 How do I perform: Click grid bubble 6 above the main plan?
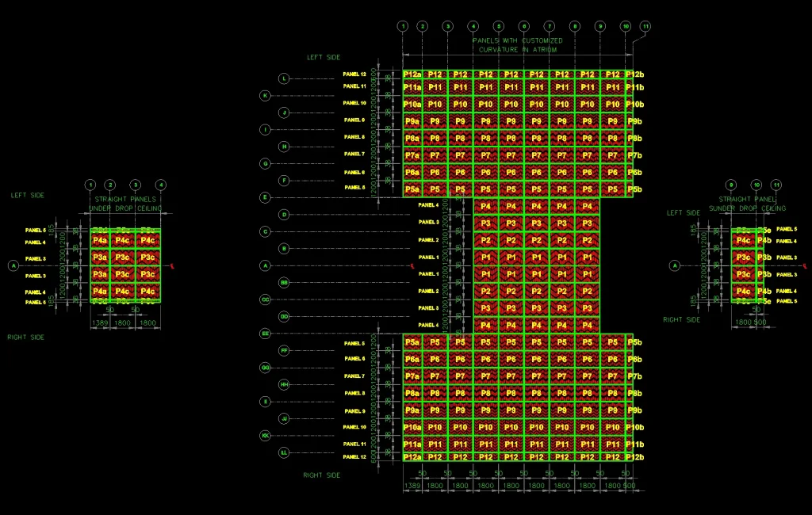523,26
